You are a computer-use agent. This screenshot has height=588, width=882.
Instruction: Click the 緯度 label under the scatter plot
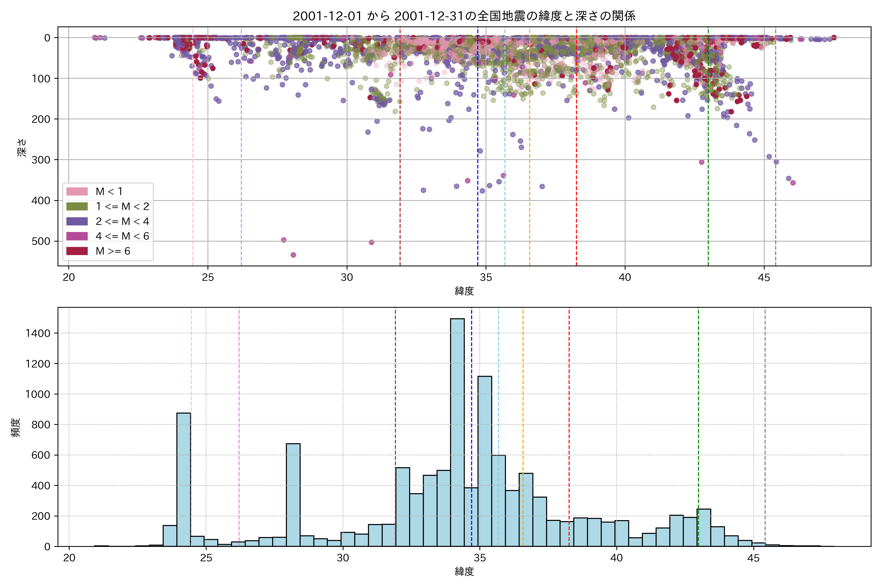[x=464, y=291]
